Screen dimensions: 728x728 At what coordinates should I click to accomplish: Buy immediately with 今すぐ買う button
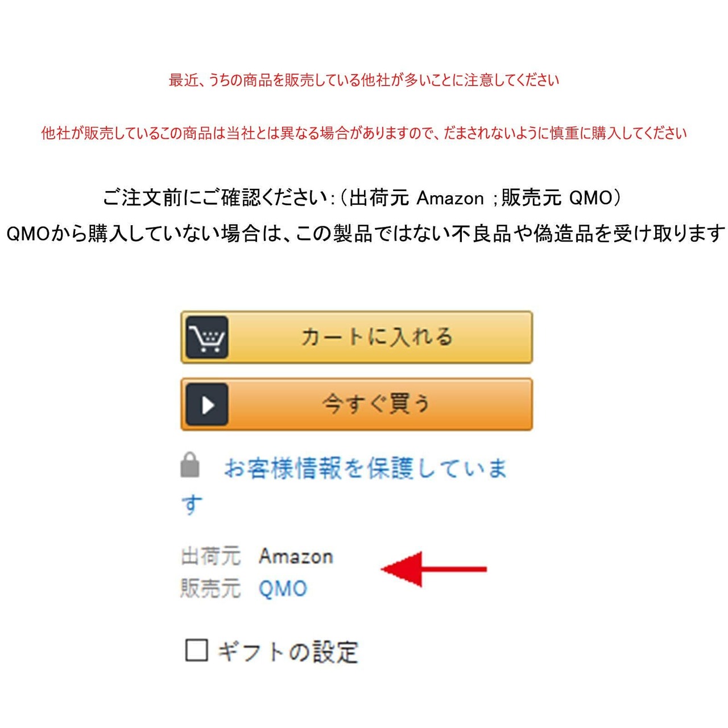coord(357,404)
